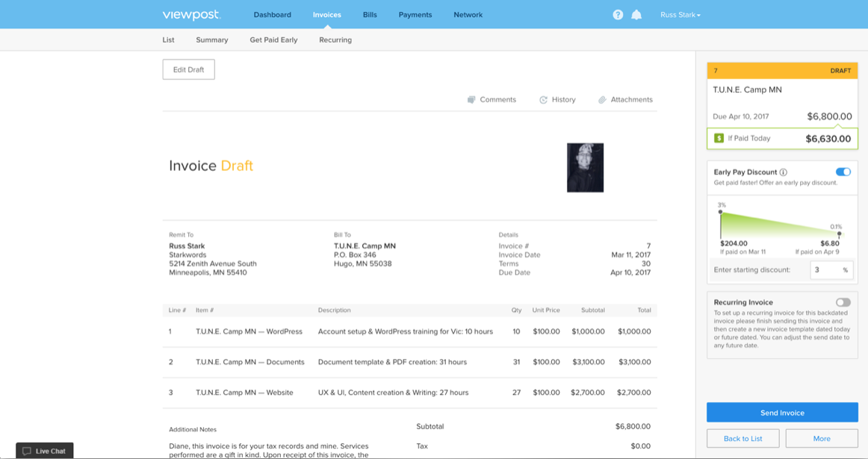Expand the Russ Stark user menu
Screen dimensions: 868x459
tap(680, 15)
